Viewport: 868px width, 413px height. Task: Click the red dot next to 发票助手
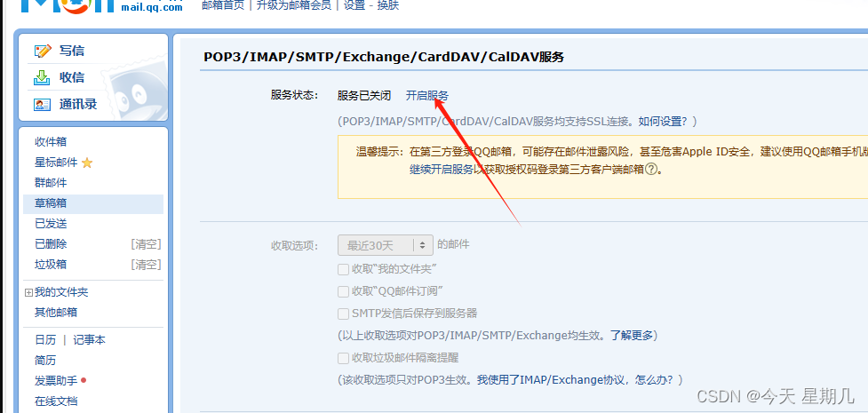[x=84, y=380]
